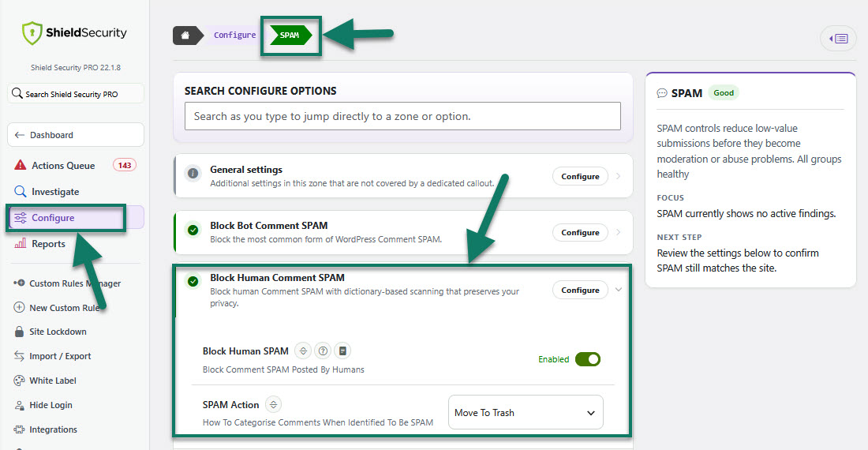Click the speech bubble icon in SPAM panel

tap(661, 93)
